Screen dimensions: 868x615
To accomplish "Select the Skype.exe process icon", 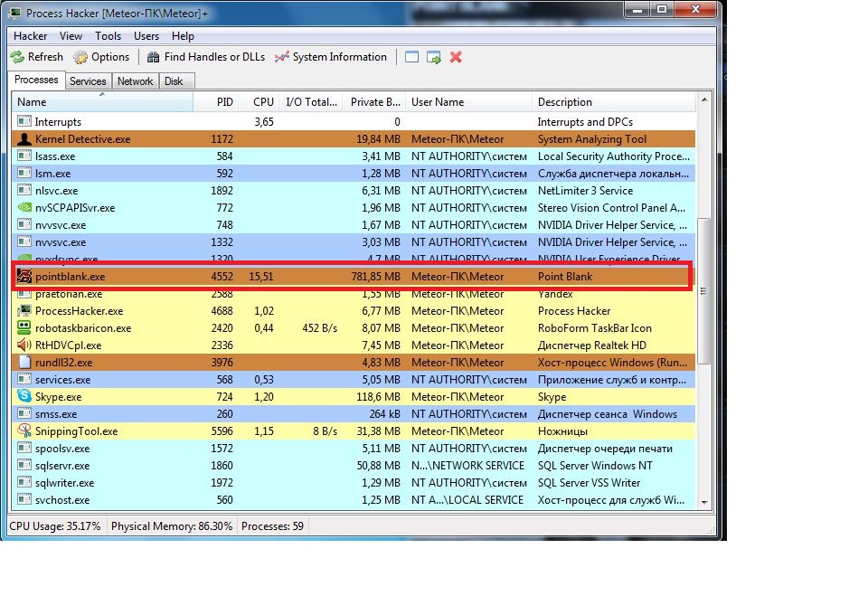I will pos(24,397).
